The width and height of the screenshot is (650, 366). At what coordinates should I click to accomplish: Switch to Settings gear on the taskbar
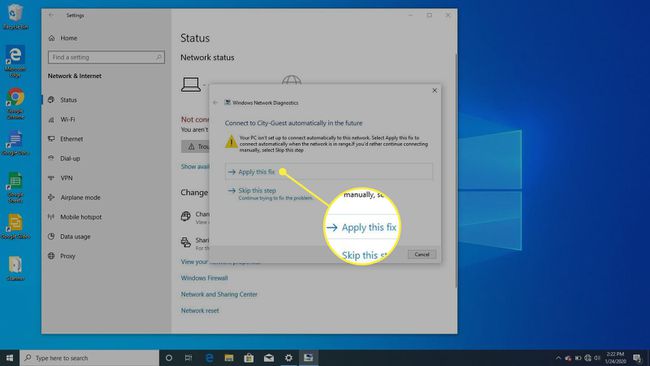pyautogui.click(x=289, y=358)
